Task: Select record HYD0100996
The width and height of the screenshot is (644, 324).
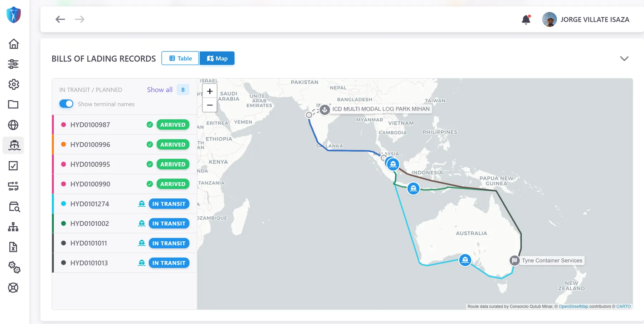Action: coord(125,144)
